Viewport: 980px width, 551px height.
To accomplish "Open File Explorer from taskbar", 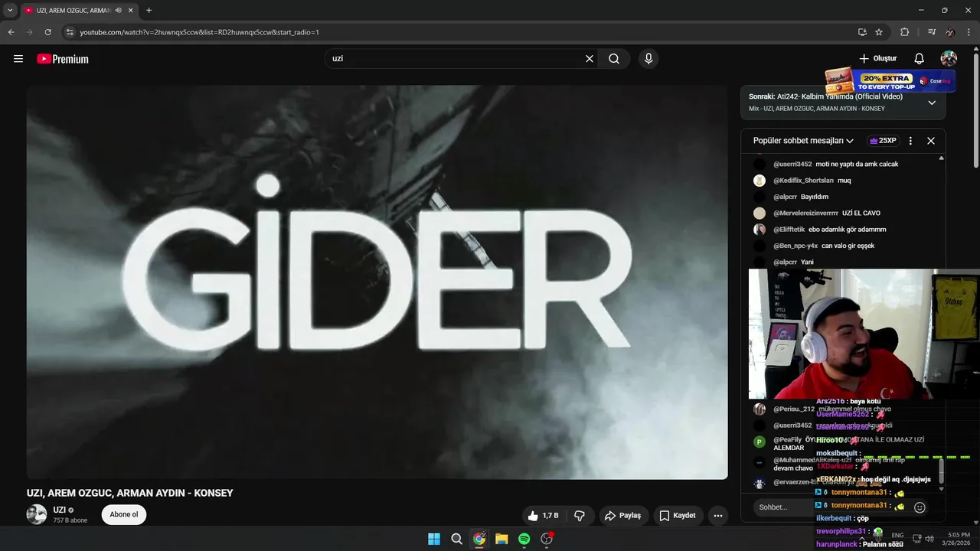I will point(501,539).
